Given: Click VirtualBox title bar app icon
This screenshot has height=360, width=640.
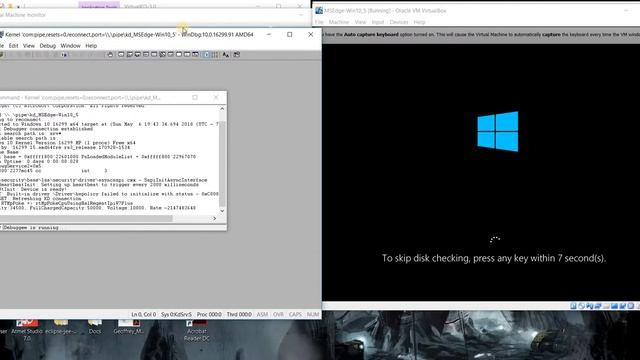Looking at the screenshot, I should coord(319,11).
